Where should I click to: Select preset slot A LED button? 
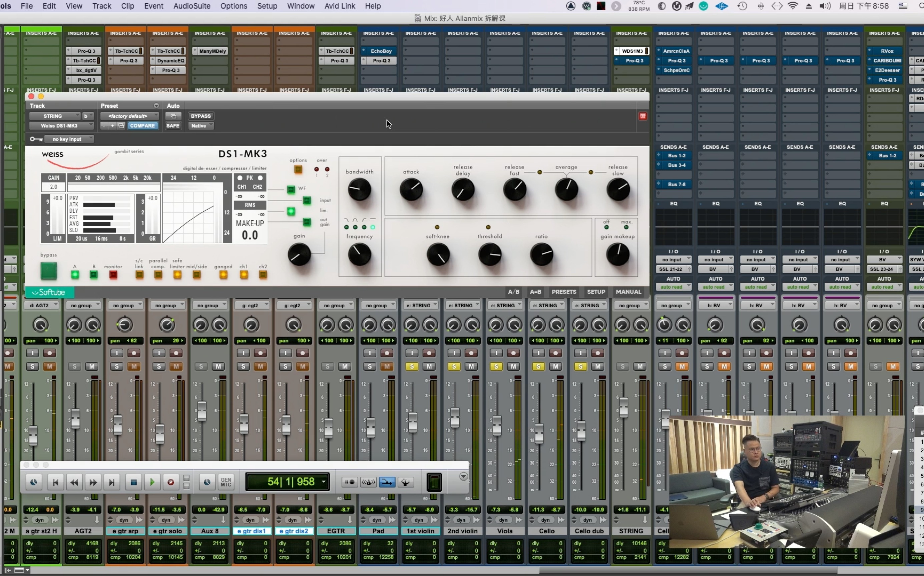[75, 275]
